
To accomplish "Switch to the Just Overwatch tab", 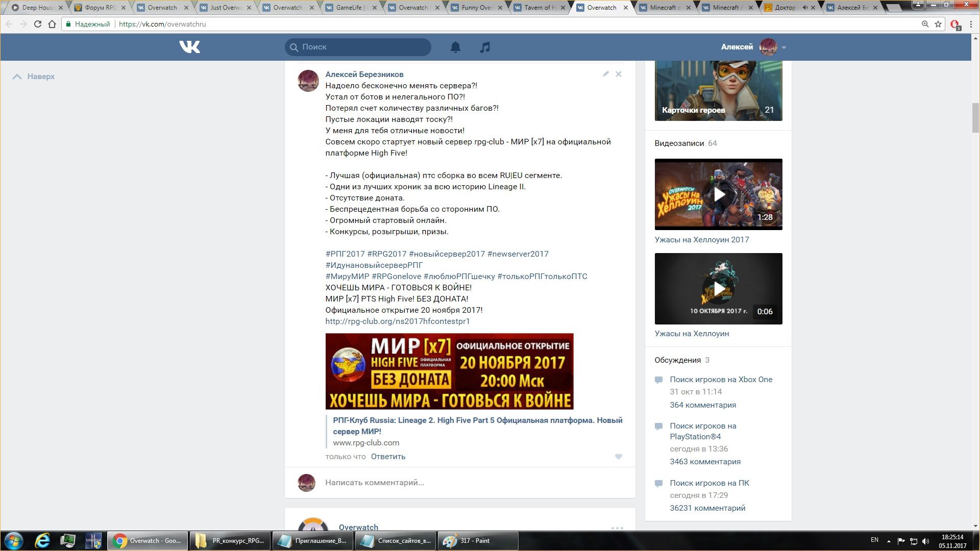I will (225, 8).
